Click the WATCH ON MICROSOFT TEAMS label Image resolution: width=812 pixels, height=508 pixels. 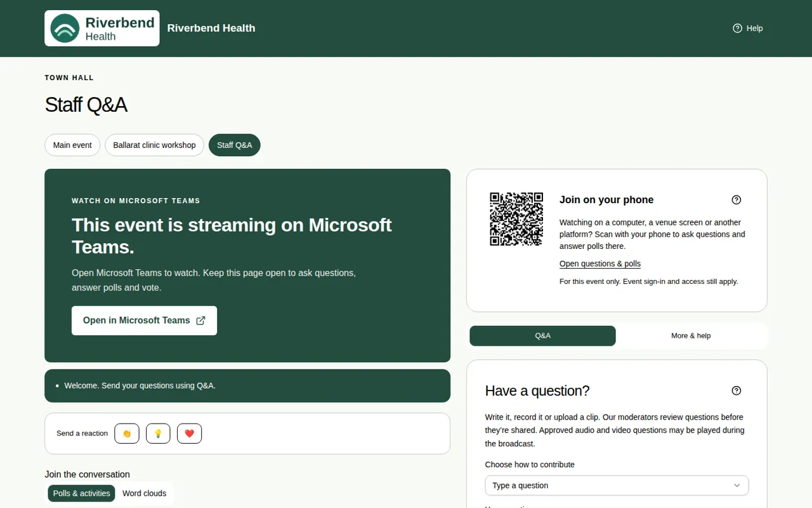click(x=136, y=201)
